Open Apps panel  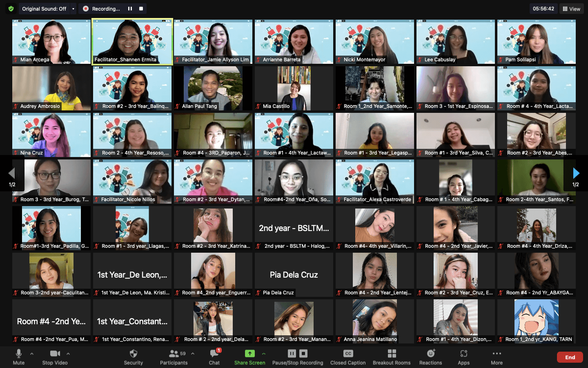(x=463, y=357)
